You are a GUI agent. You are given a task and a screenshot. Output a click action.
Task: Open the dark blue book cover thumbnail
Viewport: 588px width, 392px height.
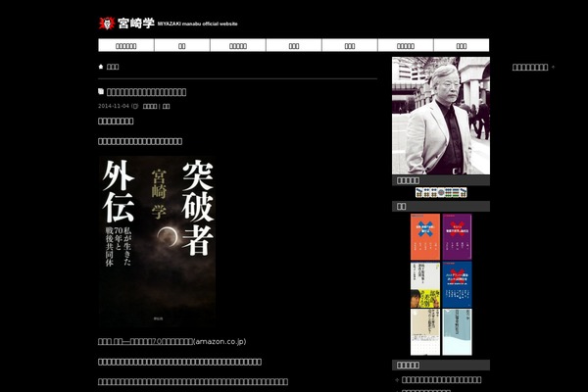coord(457,285)
